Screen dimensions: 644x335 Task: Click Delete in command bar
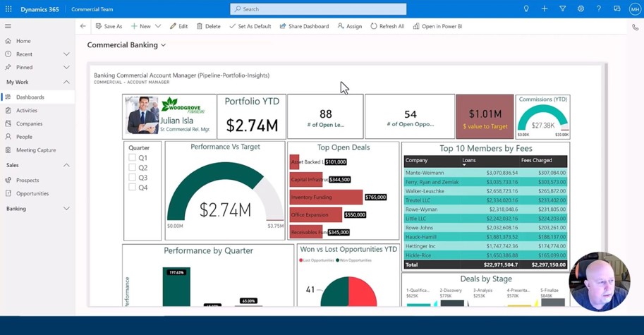click(209, 26)
